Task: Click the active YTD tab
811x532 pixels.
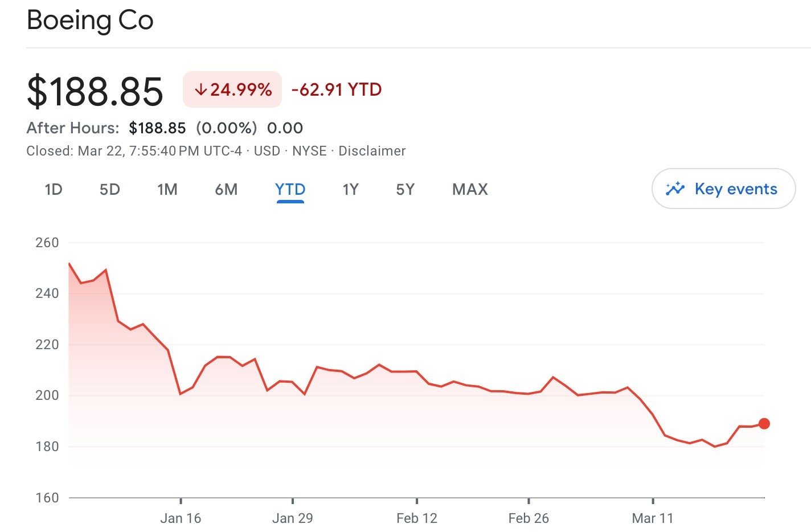Action: (290, 189)
